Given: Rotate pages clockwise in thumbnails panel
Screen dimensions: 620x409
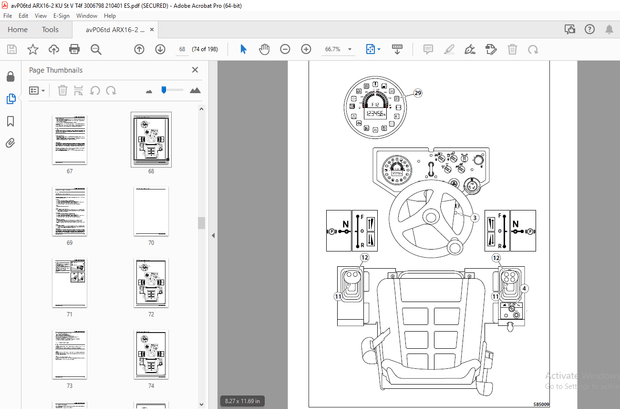Looking at the screenshot, I should pos(111,91).
